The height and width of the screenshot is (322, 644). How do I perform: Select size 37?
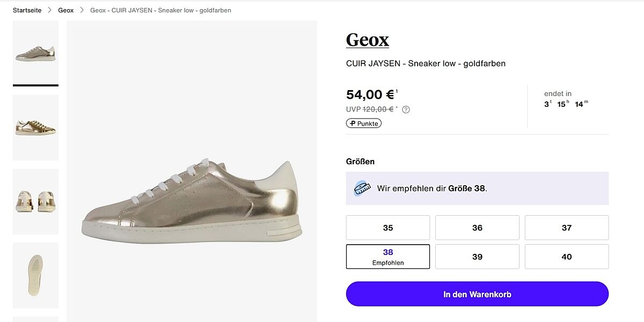[x=566, y=228]
